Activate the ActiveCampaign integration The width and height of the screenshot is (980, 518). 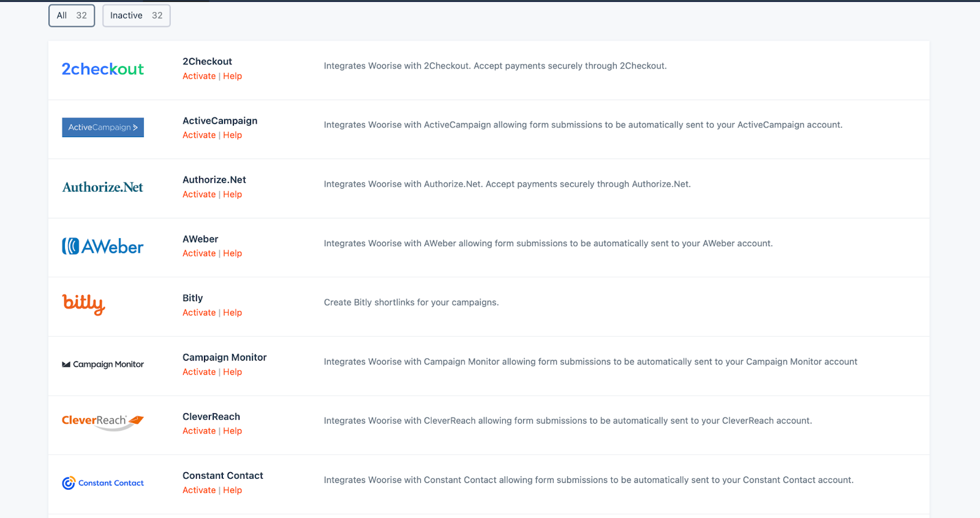click(x=199, y=135)
